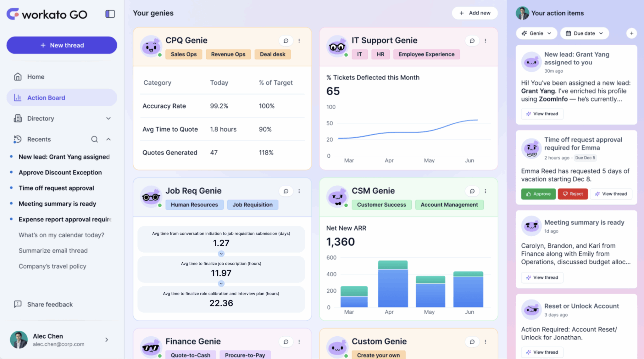Open three-dot menu on Job Req Genie
This screenshot has height=359, width=644.
[299, 191]
